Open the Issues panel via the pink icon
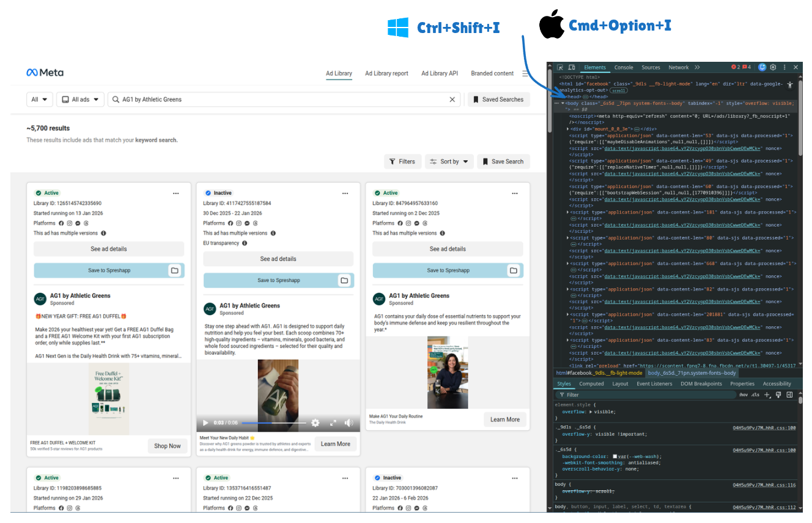Image resolution: width=812 pixels, height=523 pixels. [745, 67]
